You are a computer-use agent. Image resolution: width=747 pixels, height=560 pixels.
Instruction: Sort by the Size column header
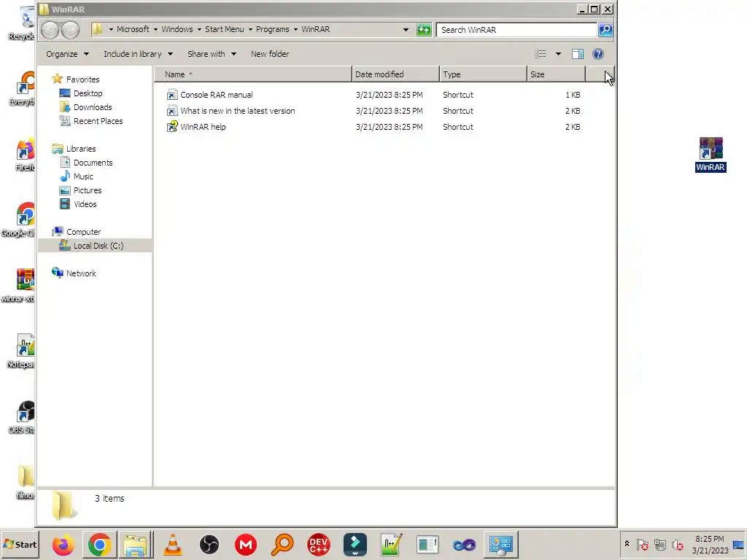[556, 74]
